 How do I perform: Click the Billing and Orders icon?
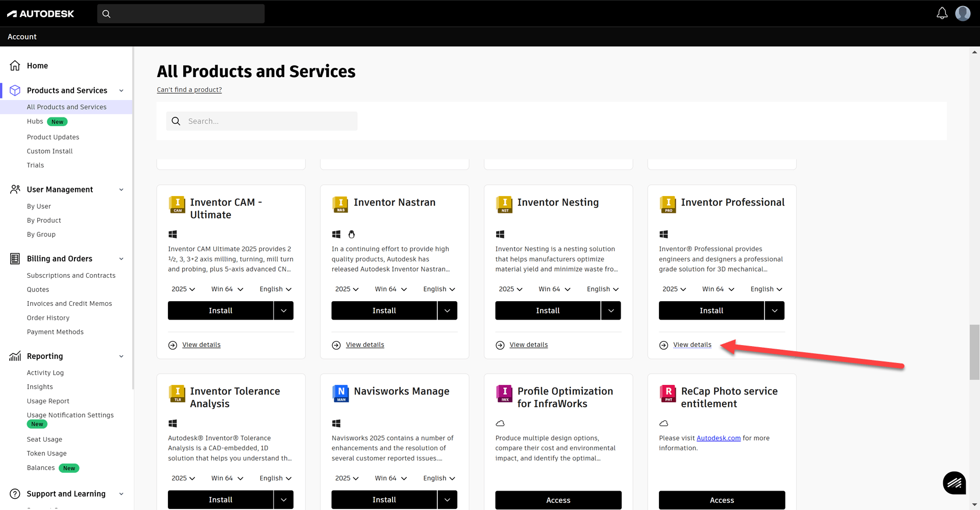tap(15, 259)
